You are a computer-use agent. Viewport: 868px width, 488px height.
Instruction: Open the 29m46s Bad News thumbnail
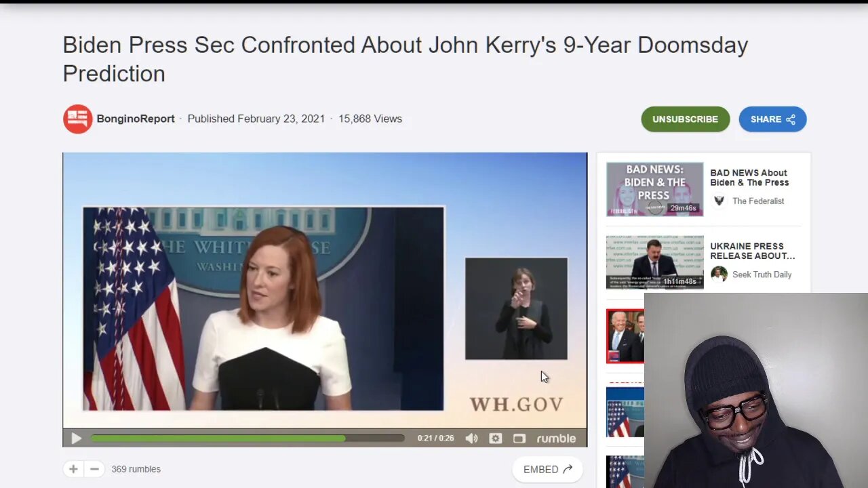pos(654,189)
